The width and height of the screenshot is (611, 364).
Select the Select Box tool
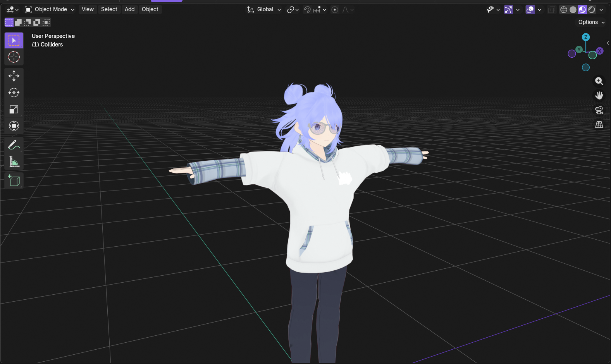(14, 40)
